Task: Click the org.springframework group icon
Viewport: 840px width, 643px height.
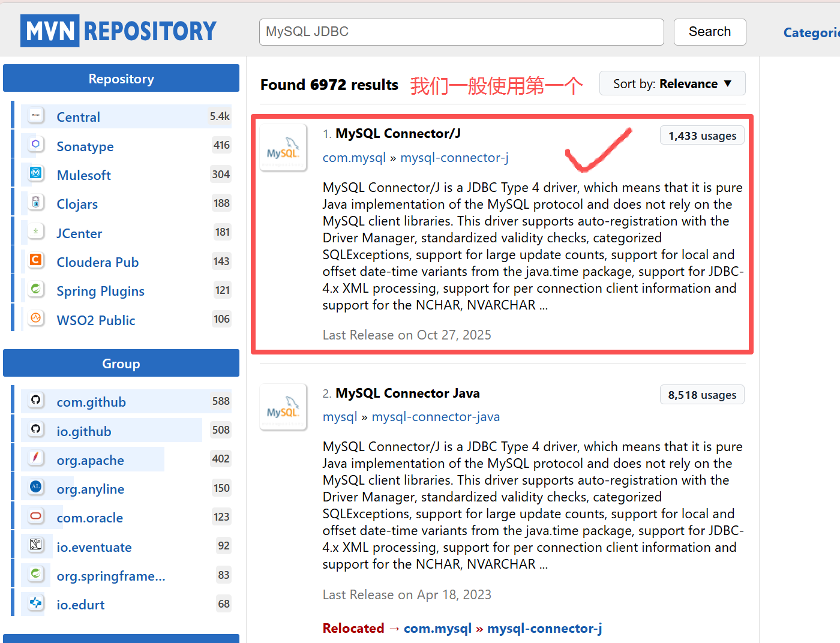Action: click(x=36, y=573)
